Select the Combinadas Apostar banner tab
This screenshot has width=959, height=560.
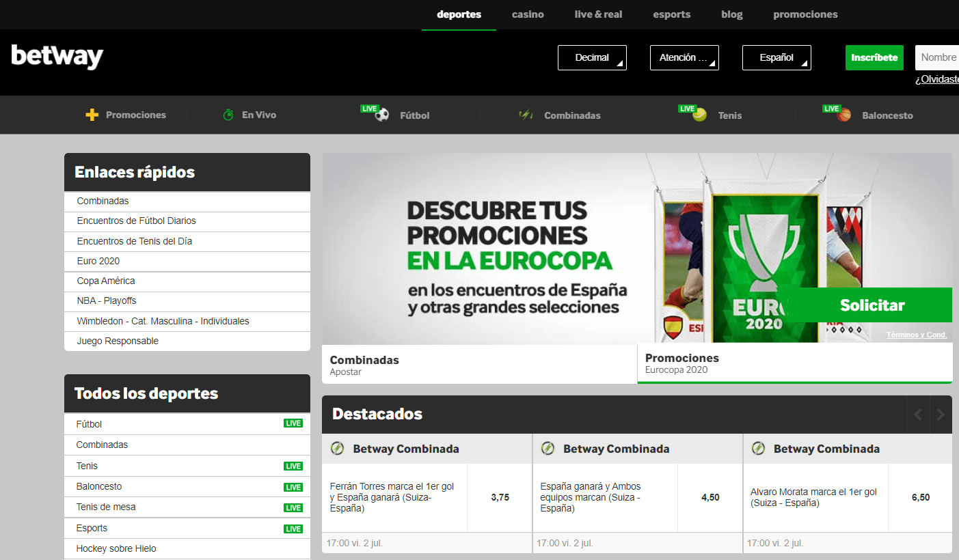(x=479, y=364)
